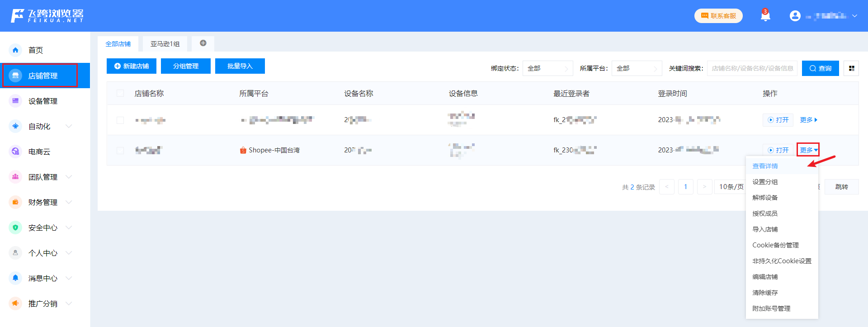Go to previous page arrow
Viewport: 868px width, 327px height.
point(667,187)
